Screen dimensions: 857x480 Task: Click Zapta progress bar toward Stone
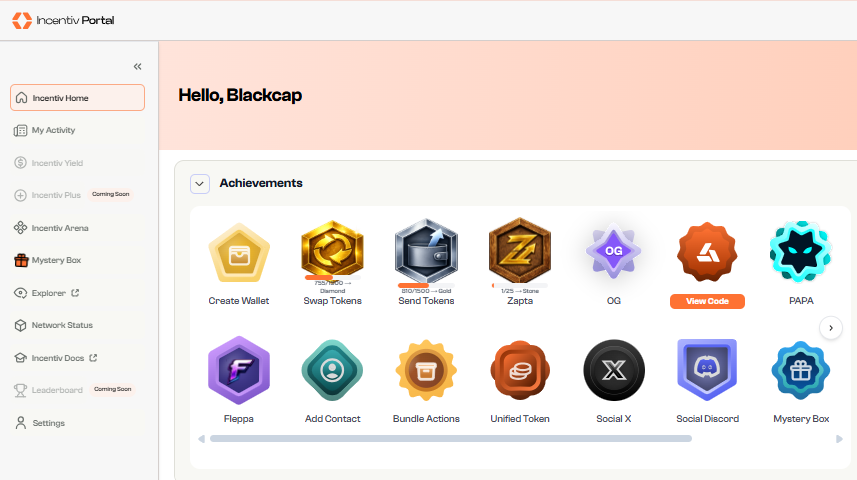pyautogui.click(x=520, y=285)
